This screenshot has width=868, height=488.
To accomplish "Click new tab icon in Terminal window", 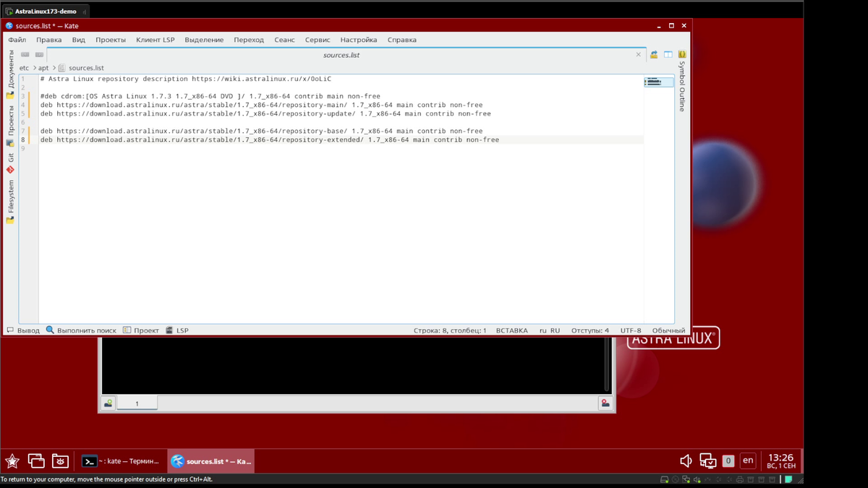I will point(108,403).
